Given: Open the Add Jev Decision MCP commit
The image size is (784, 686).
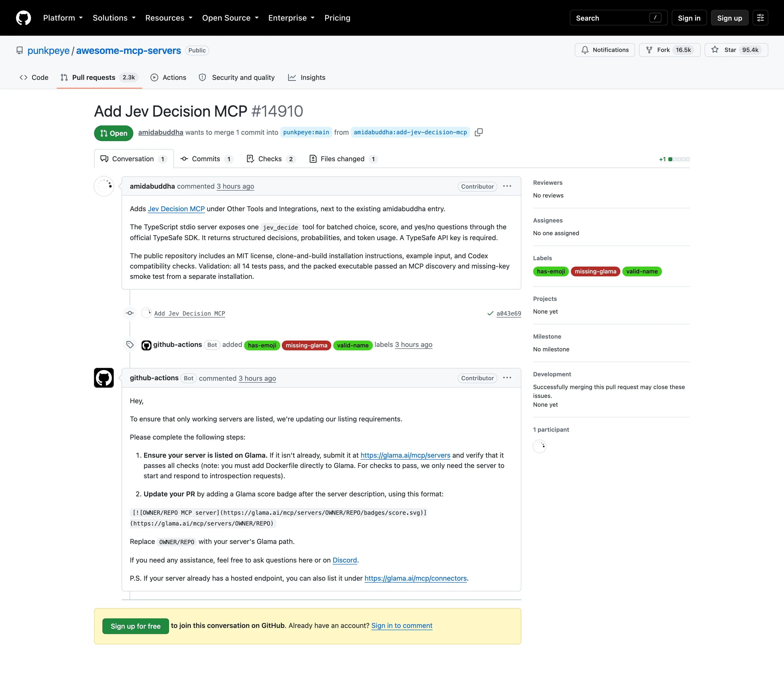Looking at the screenshot, I should 189,314.
